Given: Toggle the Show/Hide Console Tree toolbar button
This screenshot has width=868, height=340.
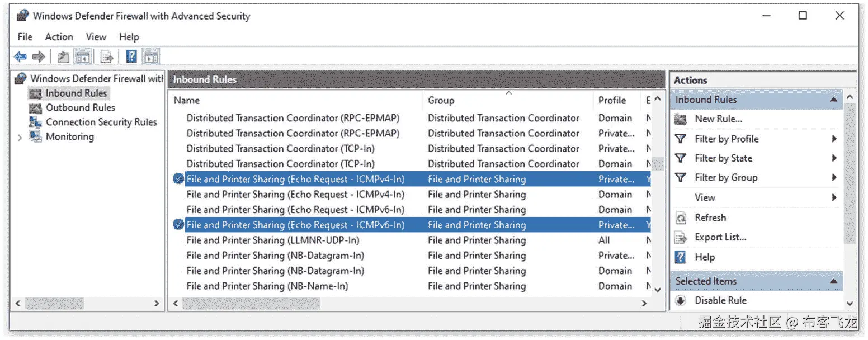Looking at the screenshot, I should coord(83,56).
